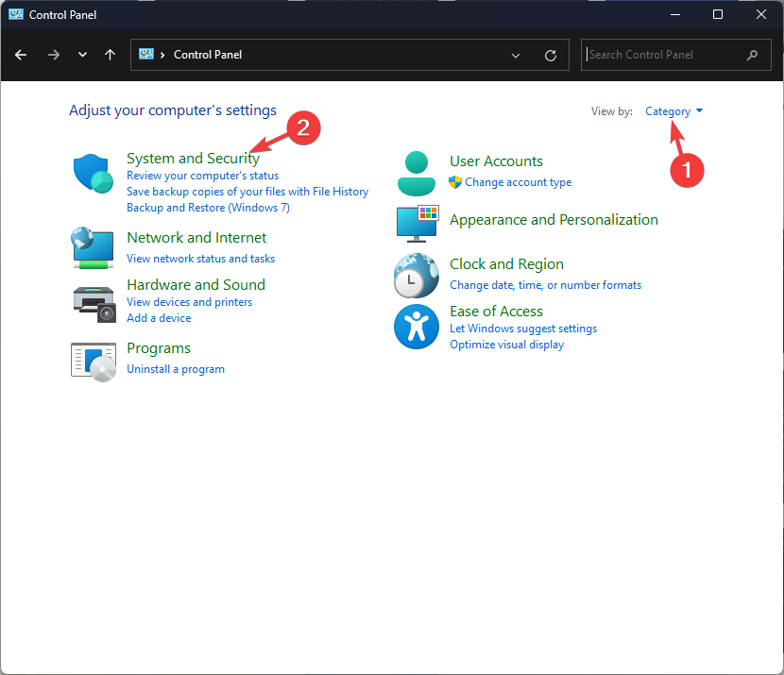Go back with the back arrow
Viewport: 784px width, 675px height.
(x=21, y=55)
